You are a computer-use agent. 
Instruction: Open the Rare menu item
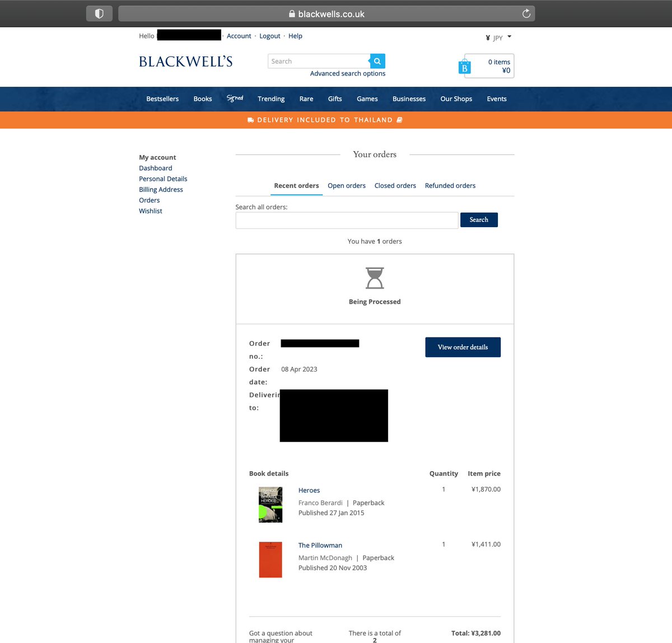click(x=306, y=98)
